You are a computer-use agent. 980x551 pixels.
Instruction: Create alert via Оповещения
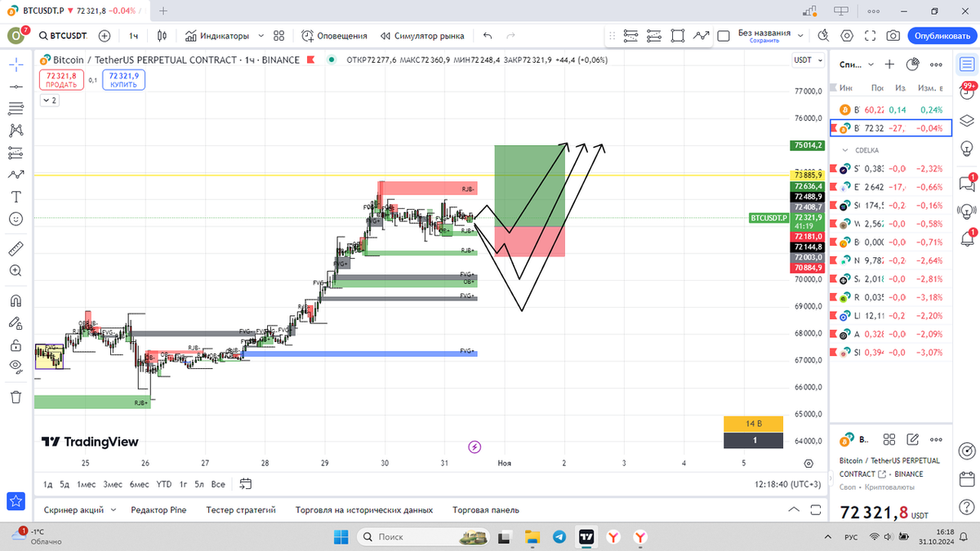335,36
